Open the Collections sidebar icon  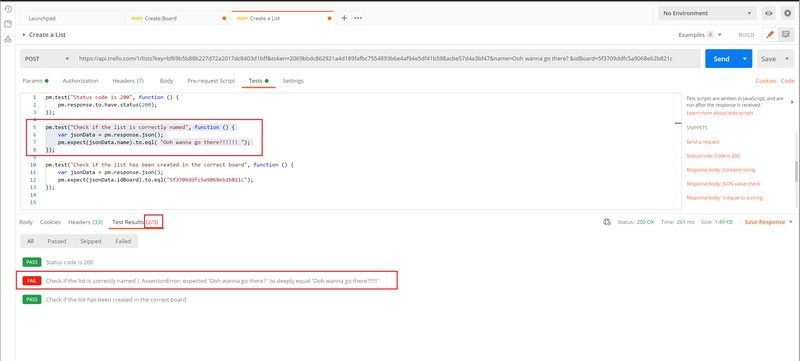coord(8,24)
